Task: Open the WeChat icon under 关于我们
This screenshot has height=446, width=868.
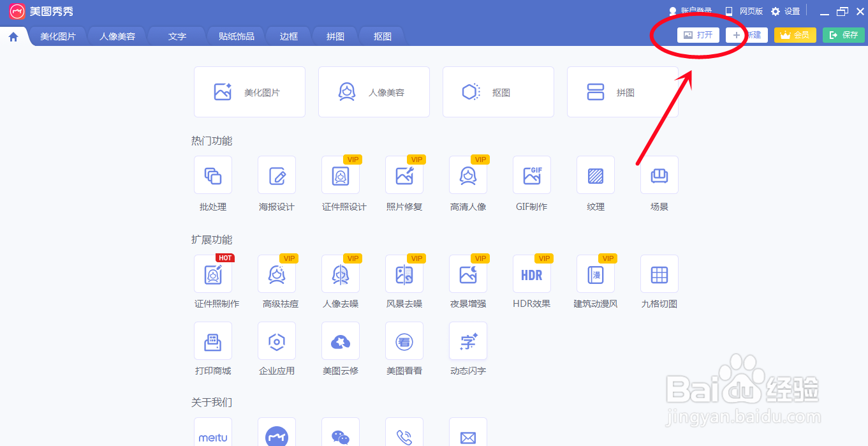Action: tap(341, 433)
